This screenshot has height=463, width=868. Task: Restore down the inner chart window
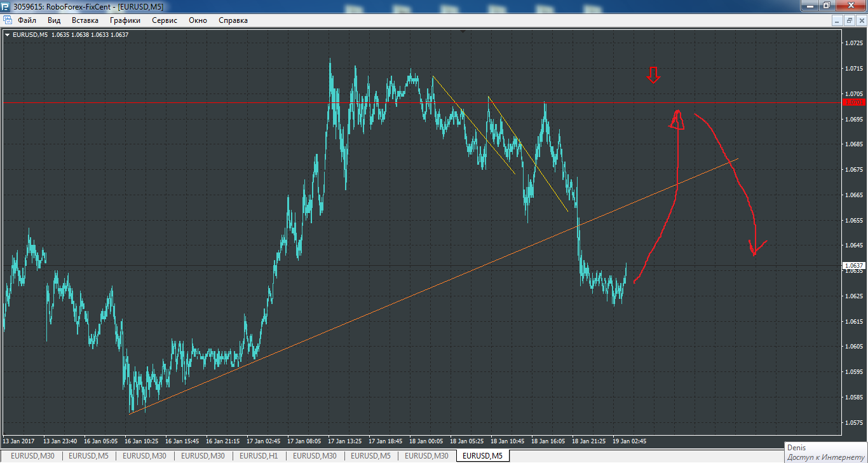(x=850, y=20)
